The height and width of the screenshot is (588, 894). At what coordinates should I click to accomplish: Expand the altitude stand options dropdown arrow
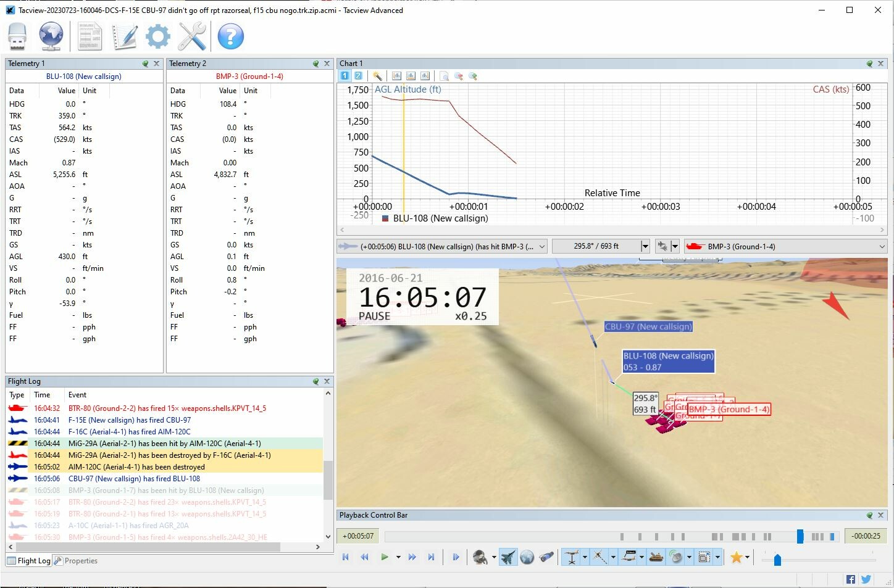(585, 557)
